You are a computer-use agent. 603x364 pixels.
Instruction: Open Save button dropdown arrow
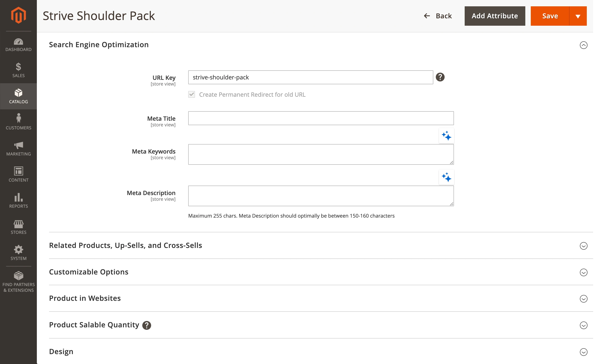coord(578,16)
